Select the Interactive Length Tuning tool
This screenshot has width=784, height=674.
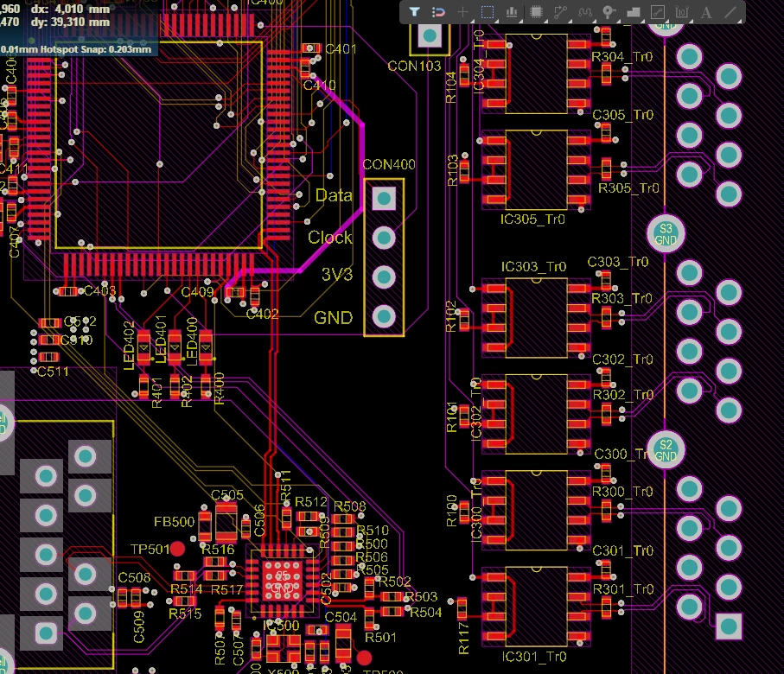585,12
